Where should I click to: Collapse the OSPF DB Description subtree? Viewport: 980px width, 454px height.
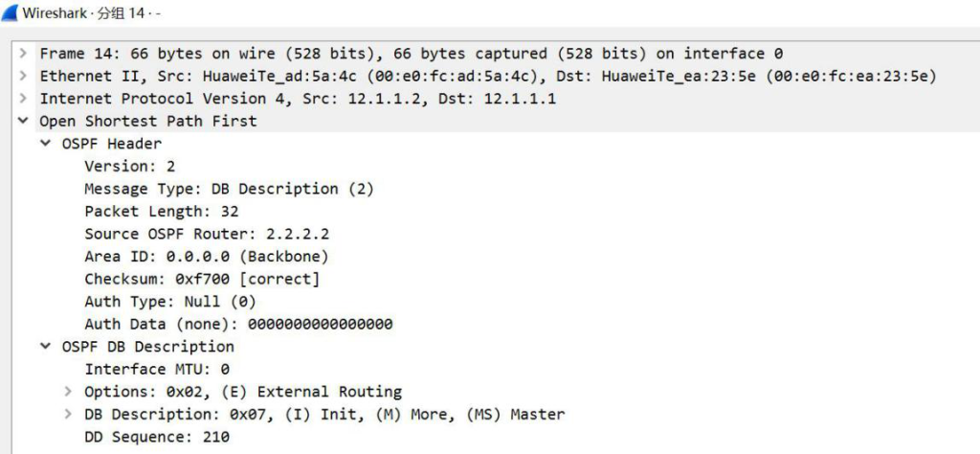[46, 347]
